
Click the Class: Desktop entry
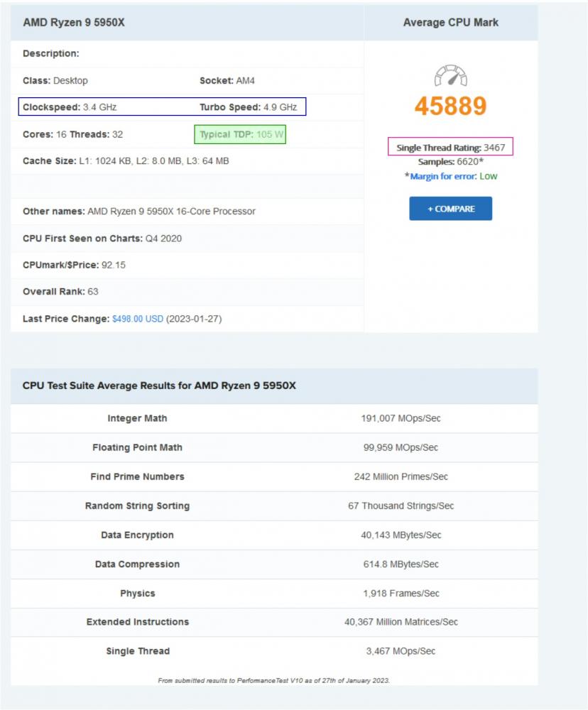55,81
